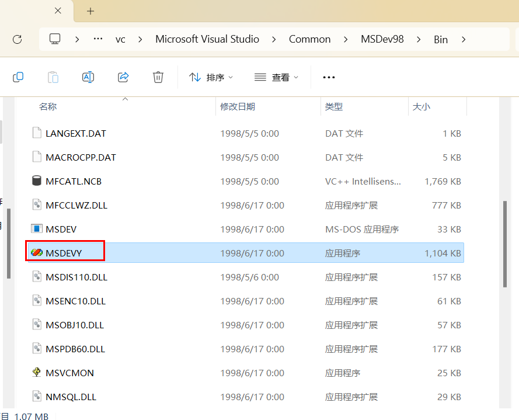Select the MACROCPP.DAT file name
Screen dimensions: 519x420
point(81,157)
